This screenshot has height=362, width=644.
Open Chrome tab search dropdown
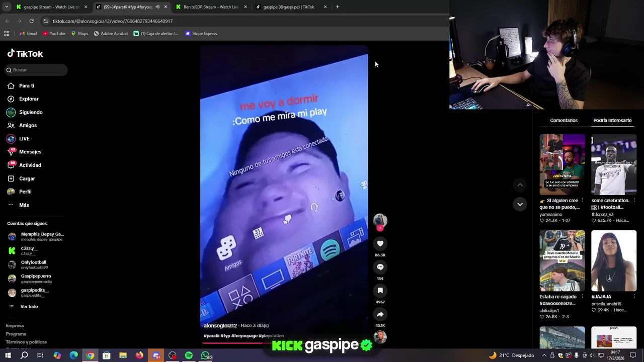(7, 7)
